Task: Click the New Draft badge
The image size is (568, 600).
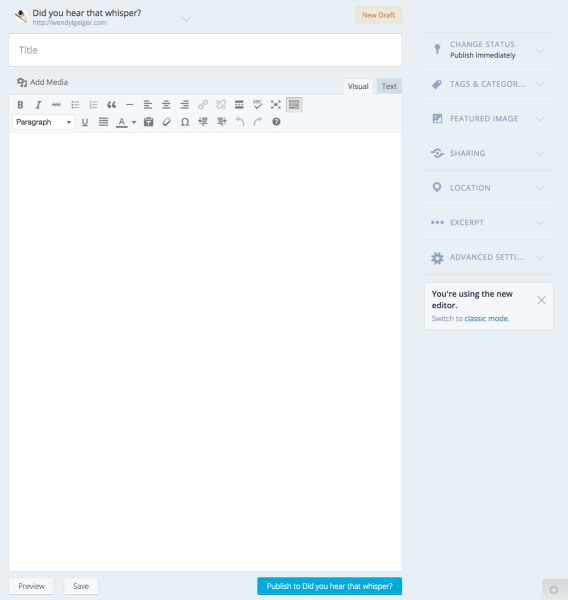Action: 378,15
